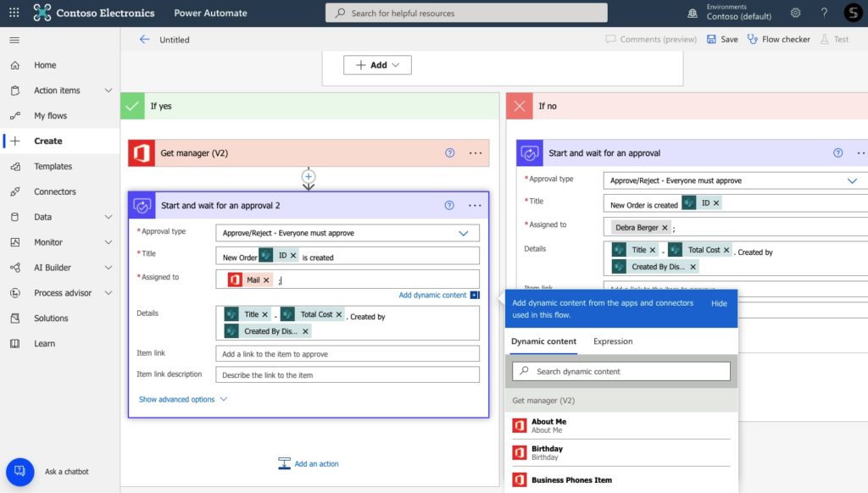
Task: Select the Dynamic content tab
Action: pos(543,341)
